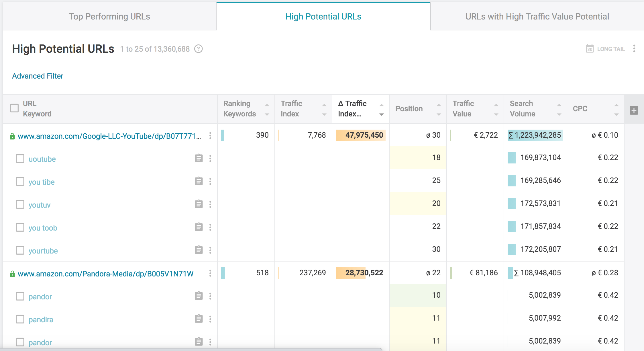Check the youtuv keyword checkbox
The image size is (644, 351).
(20, 204)
